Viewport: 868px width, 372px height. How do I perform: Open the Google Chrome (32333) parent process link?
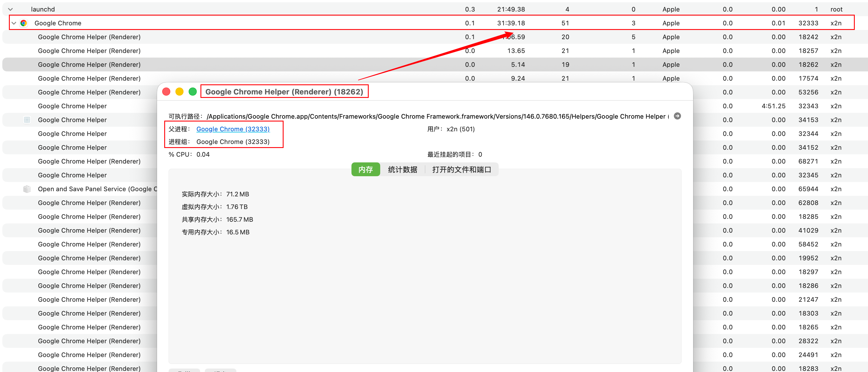(233, 129)
